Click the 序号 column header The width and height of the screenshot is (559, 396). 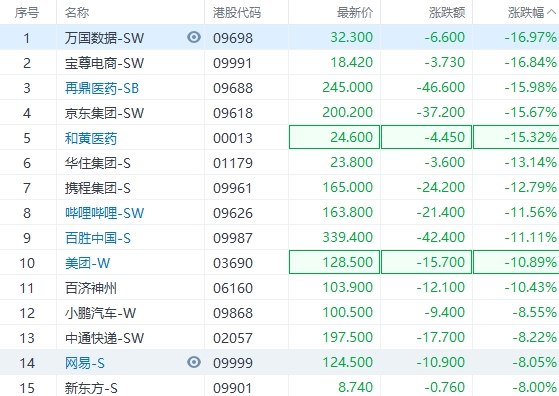point(27,12)
